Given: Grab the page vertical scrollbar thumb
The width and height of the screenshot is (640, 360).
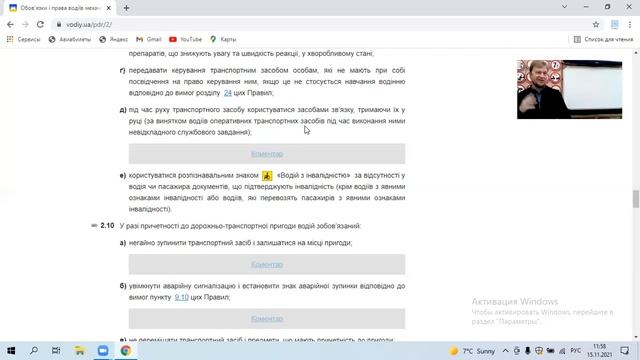Looking at the screenshot, I should coord(636,199).
